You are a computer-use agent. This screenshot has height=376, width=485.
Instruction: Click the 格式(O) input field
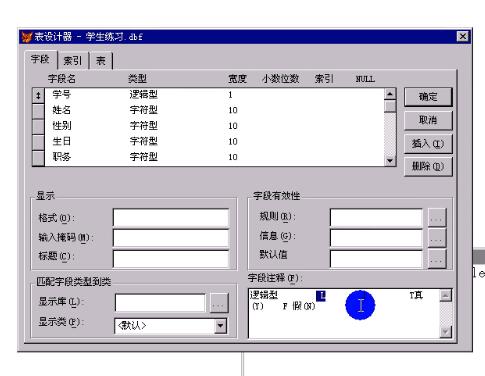[171, 218]
